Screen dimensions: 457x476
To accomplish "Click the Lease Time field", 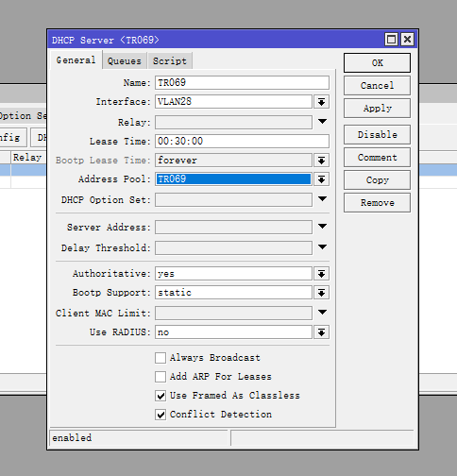I will [x=242, y=142].
